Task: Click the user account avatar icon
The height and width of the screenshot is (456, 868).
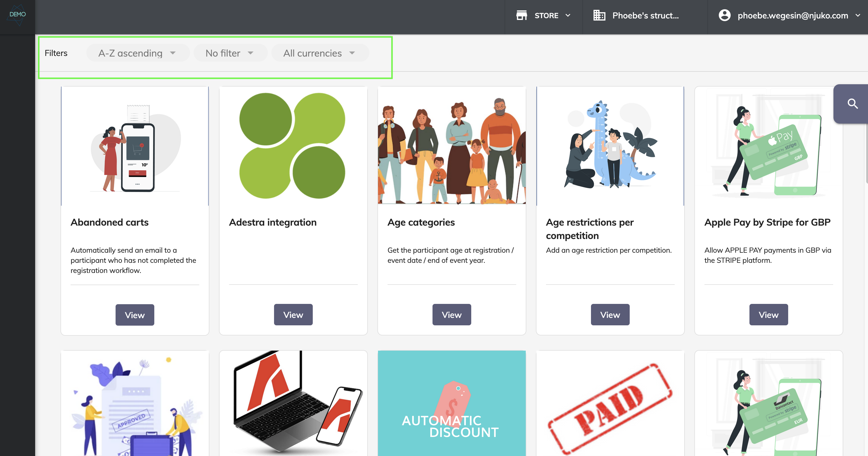Action: click(x=724, y=15)
